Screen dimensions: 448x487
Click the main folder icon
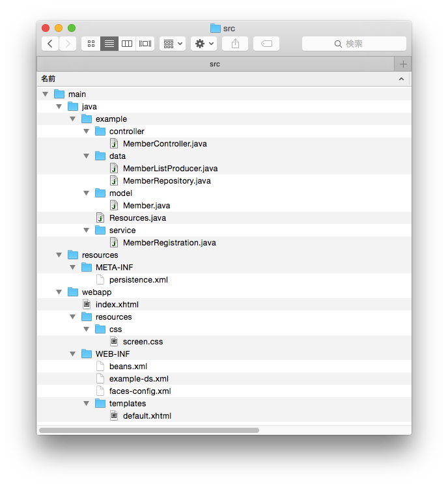point(59,94)
